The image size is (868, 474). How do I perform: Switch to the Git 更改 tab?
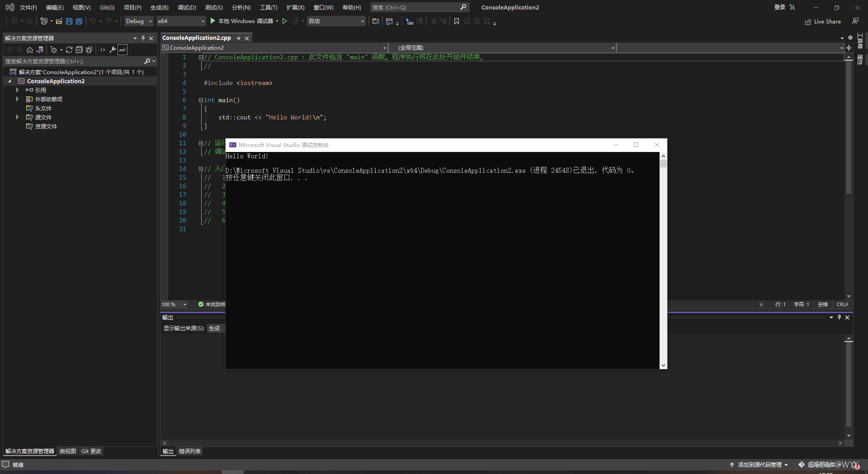(91, 451)
